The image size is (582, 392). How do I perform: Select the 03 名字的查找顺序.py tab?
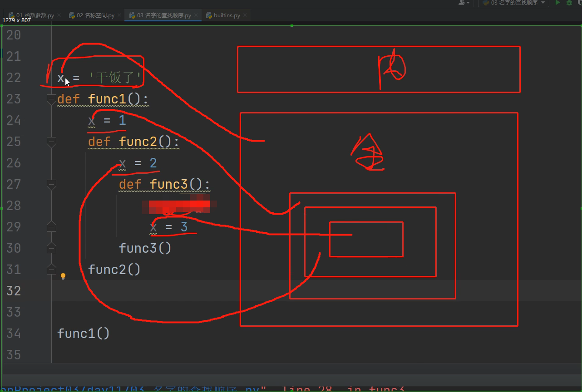[163, 15]
